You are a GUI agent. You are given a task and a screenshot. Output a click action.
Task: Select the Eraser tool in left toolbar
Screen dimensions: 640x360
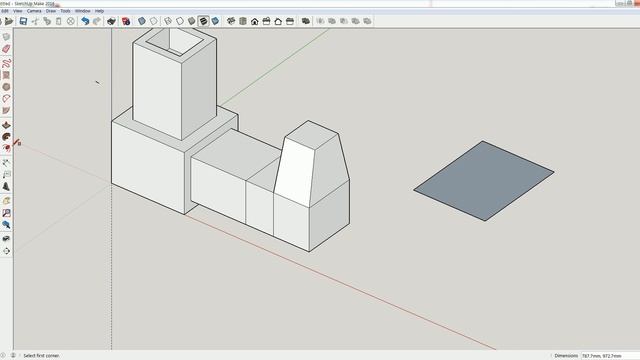(6, 49)
